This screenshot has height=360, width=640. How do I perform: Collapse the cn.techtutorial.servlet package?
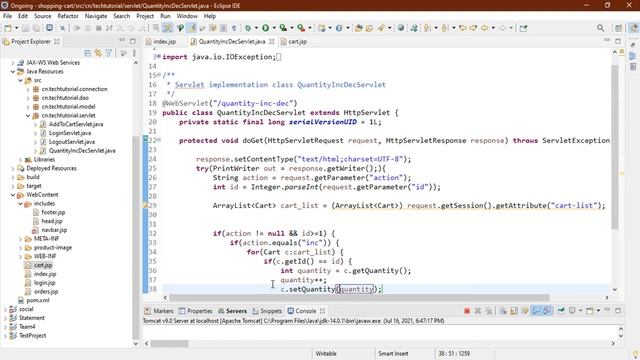[28, 116]
